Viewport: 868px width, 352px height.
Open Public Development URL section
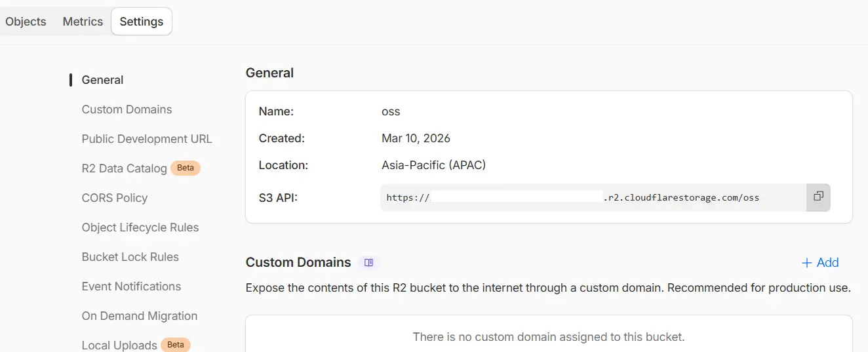(x=147, y=139)
